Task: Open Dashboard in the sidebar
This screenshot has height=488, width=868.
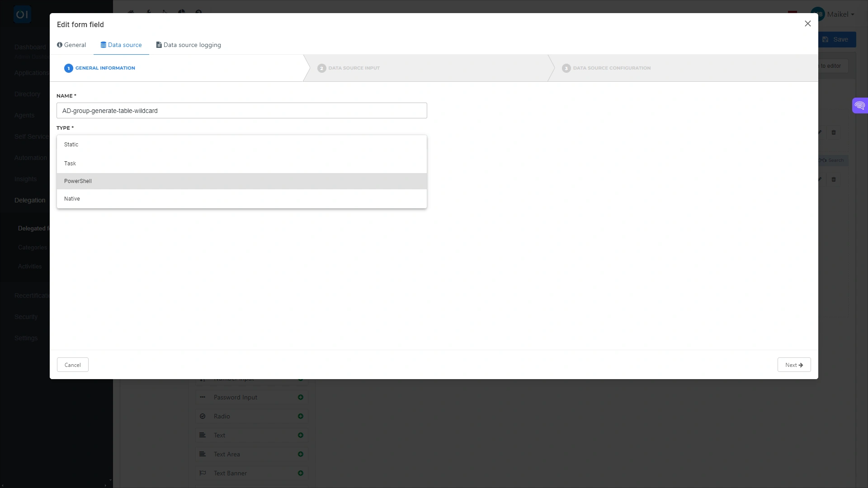Action: (30, 47)
